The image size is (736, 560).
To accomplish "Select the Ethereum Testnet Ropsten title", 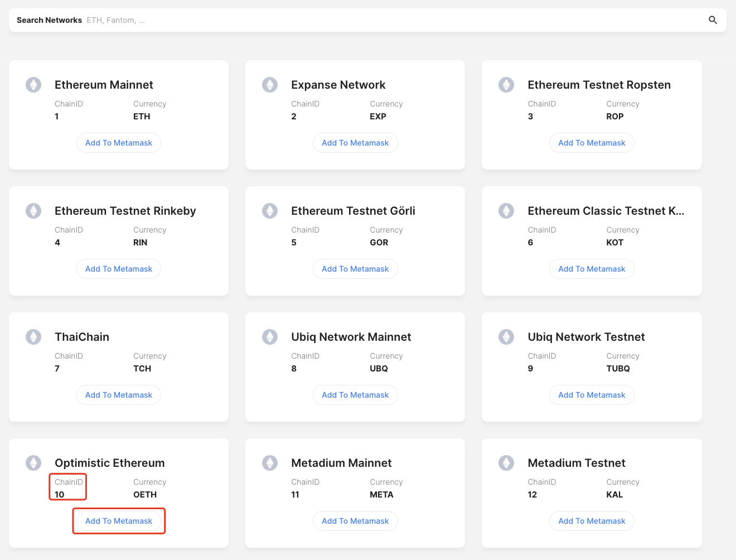I will (x=599, y=85).
